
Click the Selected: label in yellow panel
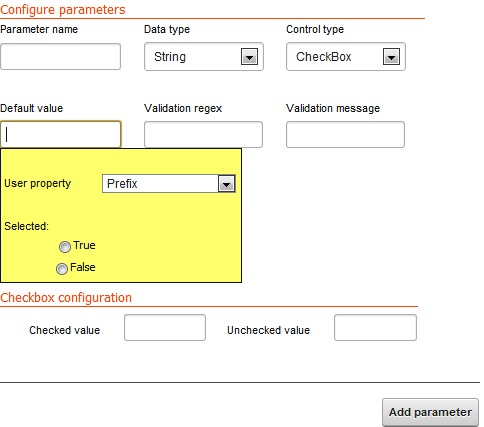coord(26,226)
